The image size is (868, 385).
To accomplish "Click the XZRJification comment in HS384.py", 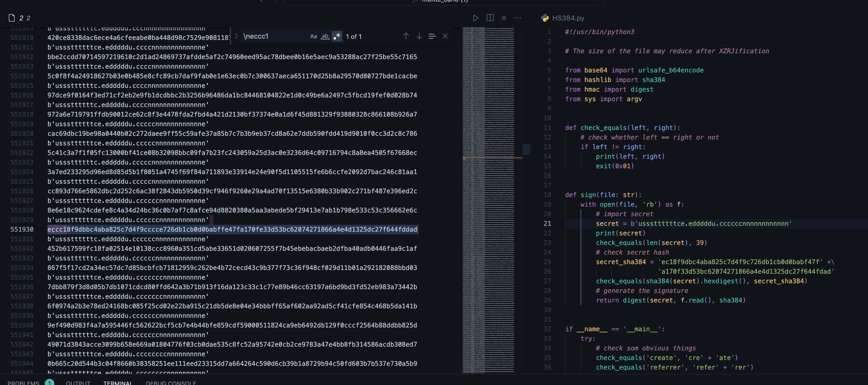I will pos(667,51).
